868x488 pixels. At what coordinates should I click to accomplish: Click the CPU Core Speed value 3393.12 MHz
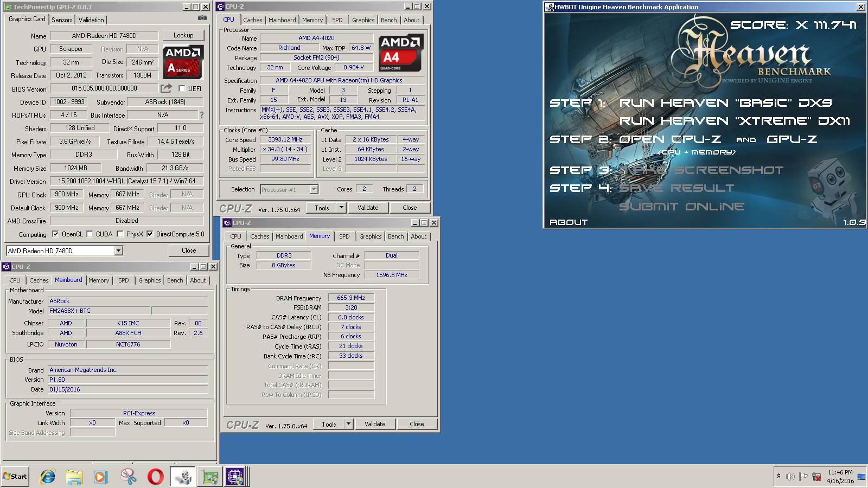[285, 139]
